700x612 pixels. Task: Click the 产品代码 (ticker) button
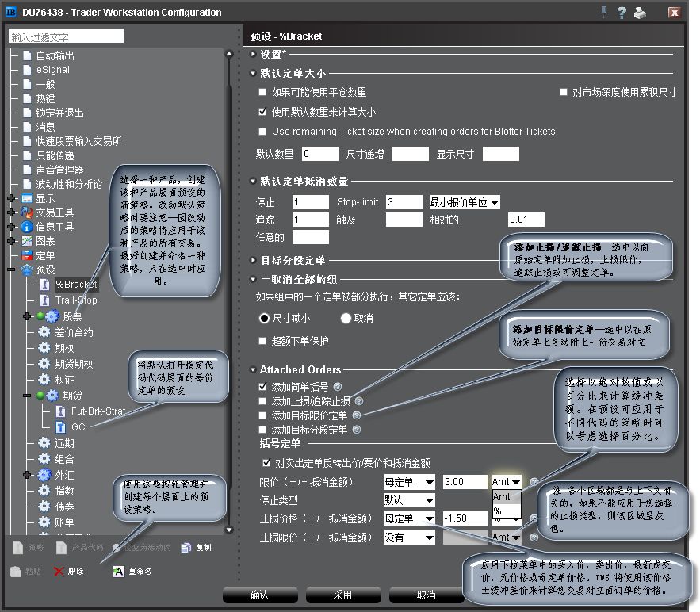click(x=79, y=548)
